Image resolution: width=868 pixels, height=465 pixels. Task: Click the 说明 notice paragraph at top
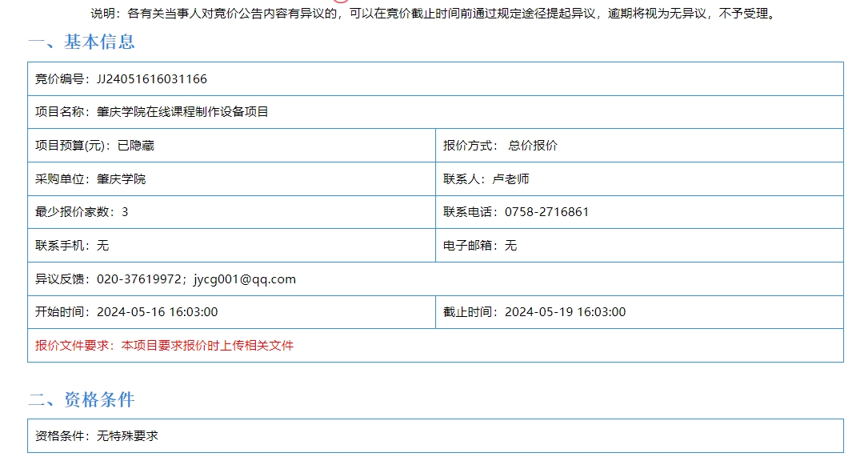[x=433, y=14]
